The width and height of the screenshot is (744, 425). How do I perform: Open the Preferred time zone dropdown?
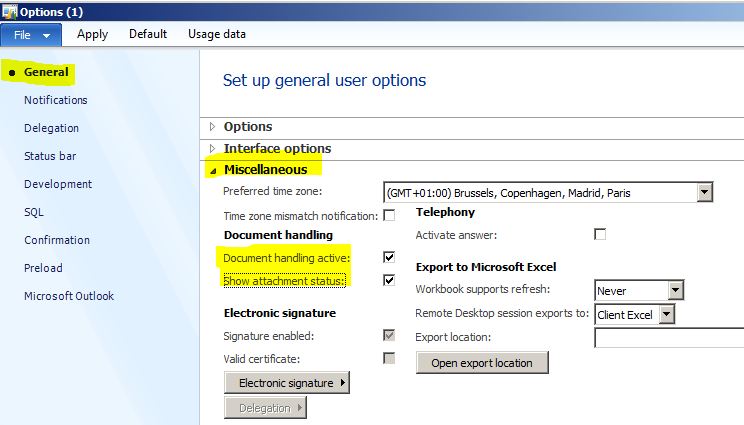(x=705, y=192)
